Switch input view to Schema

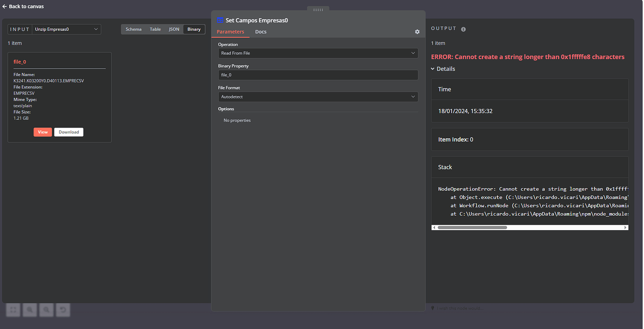pos(133,29)
